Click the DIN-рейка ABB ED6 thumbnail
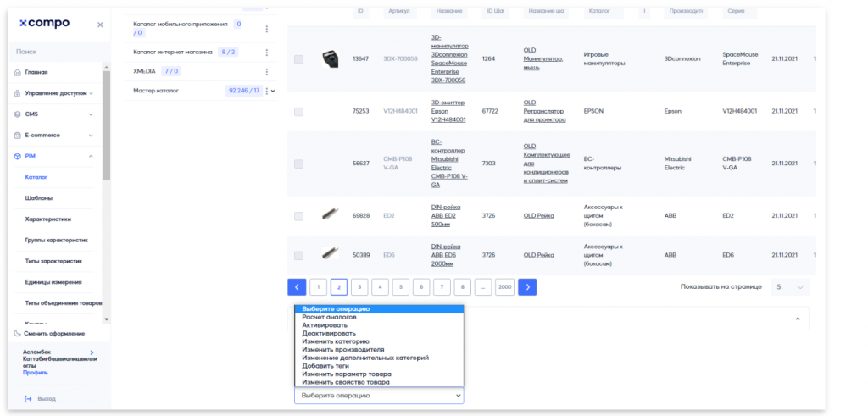 click(331, 253)
